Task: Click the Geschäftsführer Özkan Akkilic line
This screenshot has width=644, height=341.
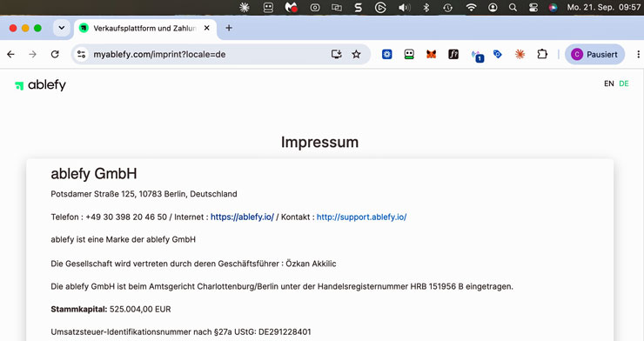Action: pyautogui.click(x=193, y=264)
